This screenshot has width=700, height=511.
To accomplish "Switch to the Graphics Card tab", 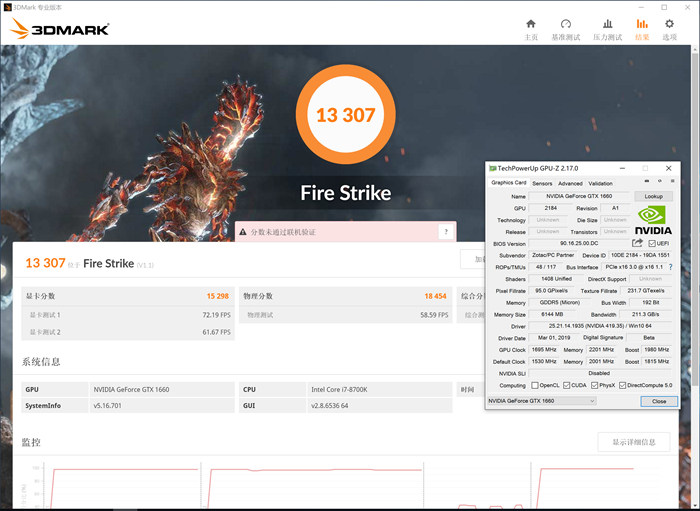I will 508,183.
